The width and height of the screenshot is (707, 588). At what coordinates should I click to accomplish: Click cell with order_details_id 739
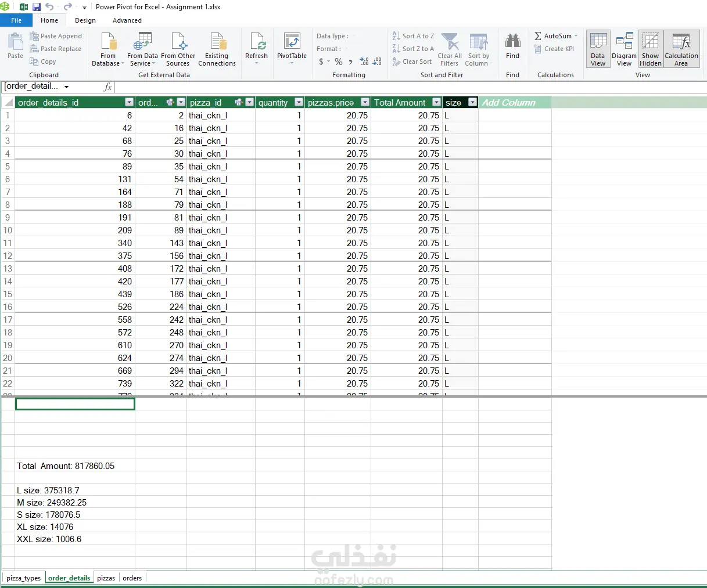(75, 383)
